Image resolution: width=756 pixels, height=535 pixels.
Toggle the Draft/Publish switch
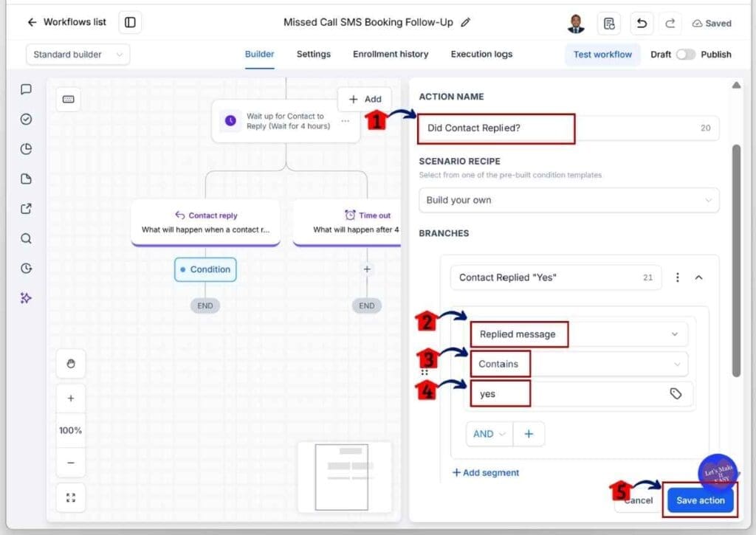[685, 55]
